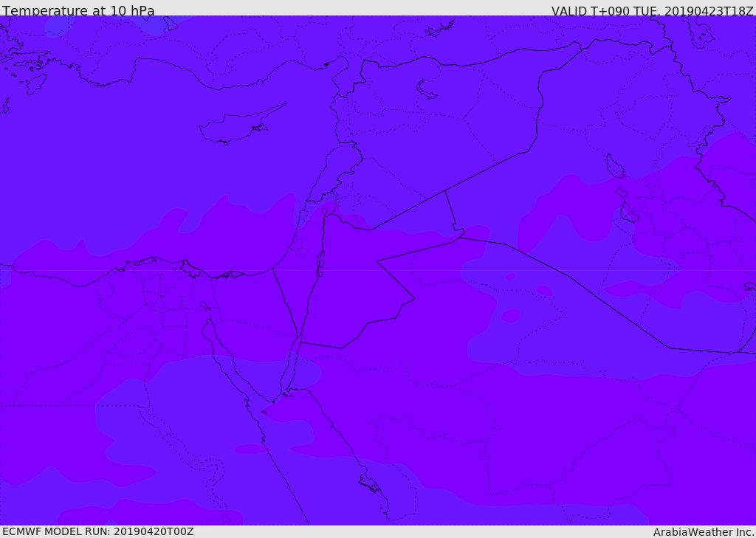Click the 'ArabiaWeather Inc' credit text

(704, 532)
